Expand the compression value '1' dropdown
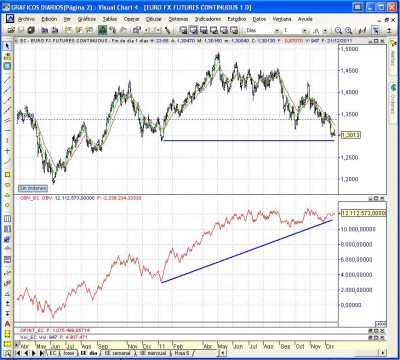Screen dimensions: 400x360 (304, 31)
